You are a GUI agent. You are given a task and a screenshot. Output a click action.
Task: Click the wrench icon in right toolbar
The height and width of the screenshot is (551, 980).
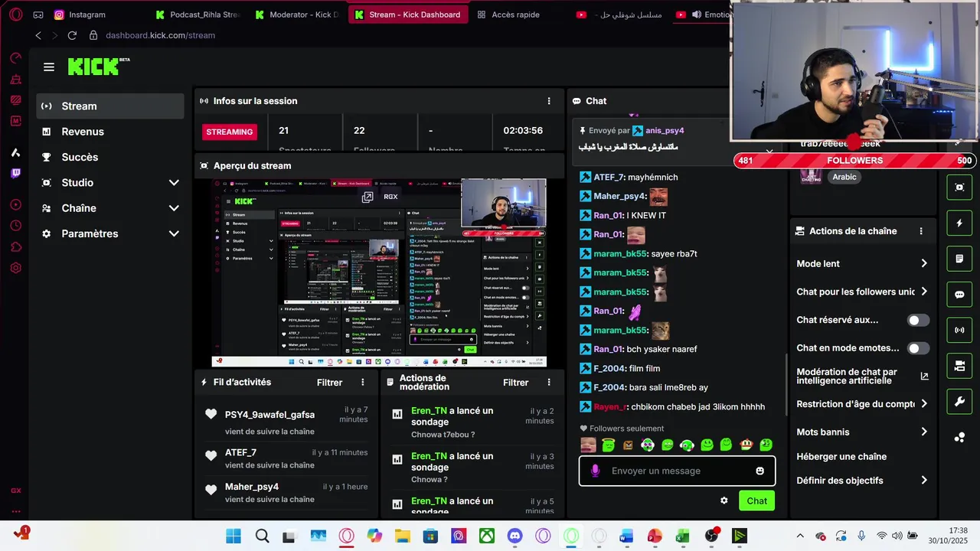tap(959, 402)
